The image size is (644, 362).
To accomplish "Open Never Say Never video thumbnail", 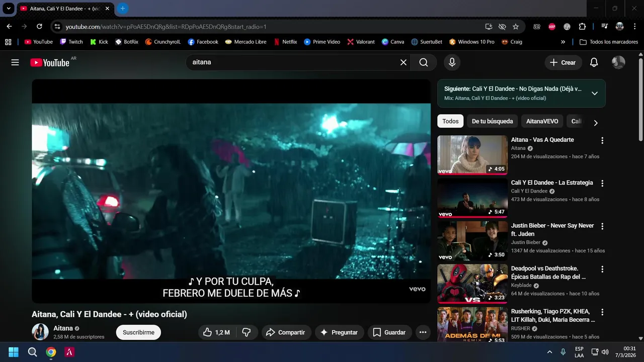I will click(x=472, y=241).
